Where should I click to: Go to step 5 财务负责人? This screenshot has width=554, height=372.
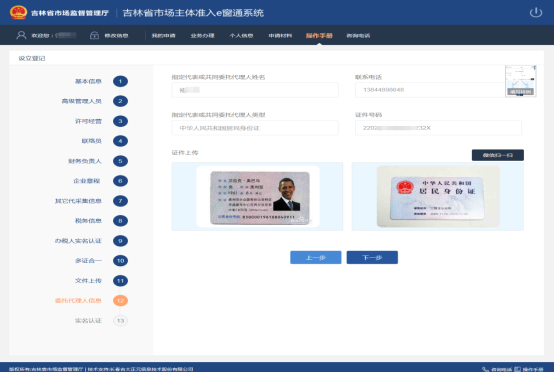pos(120,161)
